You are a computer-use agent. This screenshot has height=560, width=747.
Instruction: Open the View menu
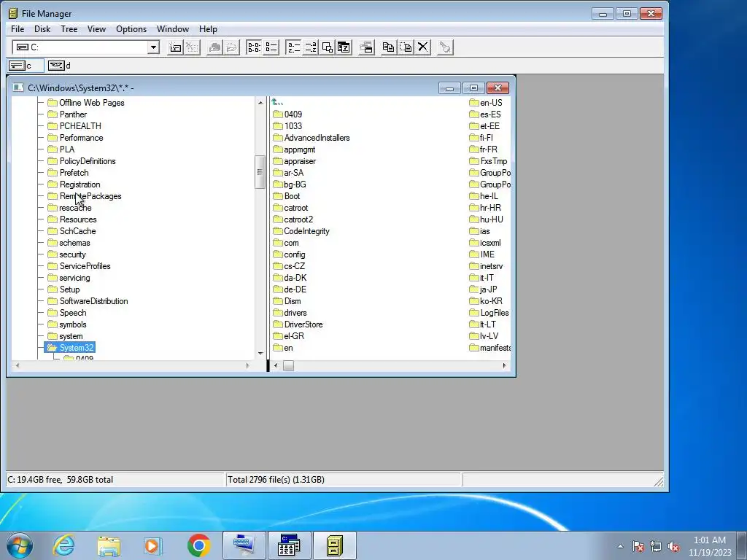pos(97,29)
